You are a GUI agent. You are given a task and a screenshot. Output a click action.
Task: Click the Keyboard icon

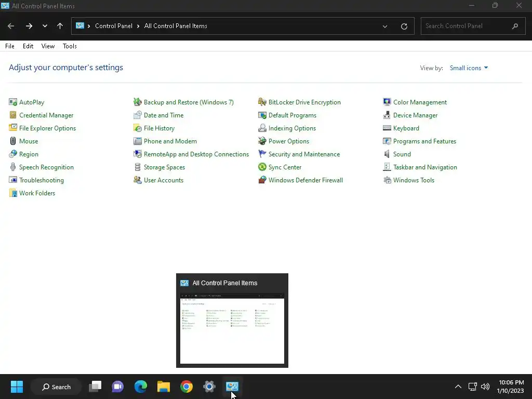pyautogui.click(x=387, y=128)
